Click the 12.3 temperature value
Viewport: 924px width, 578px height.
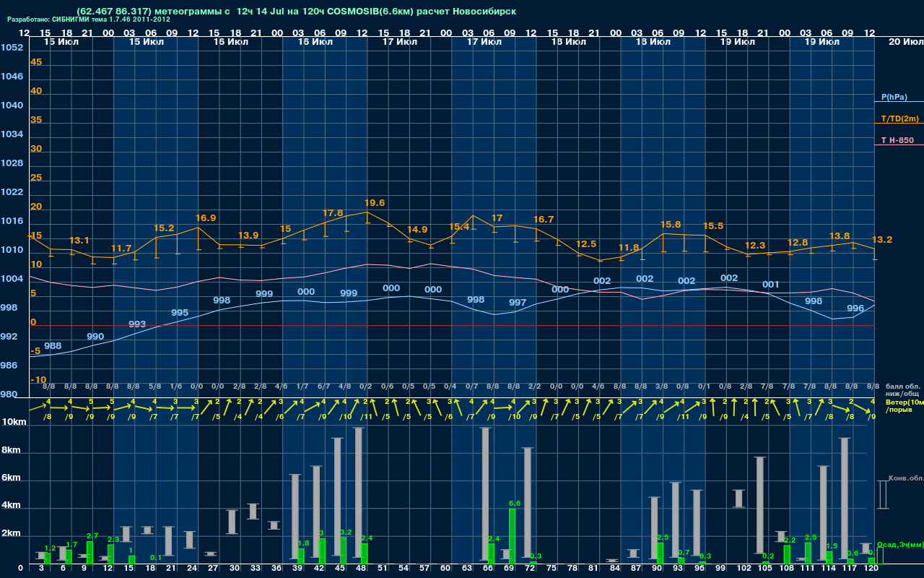point(755,246)
